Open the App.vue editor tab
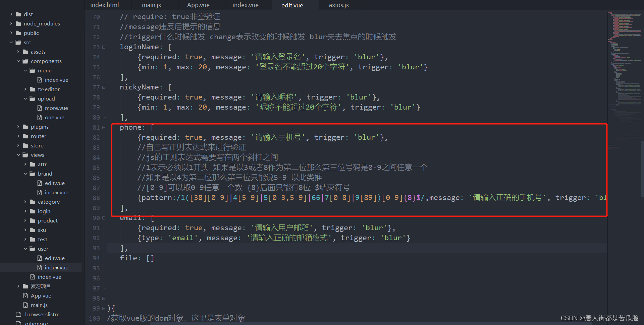 [x=198, y=5]
